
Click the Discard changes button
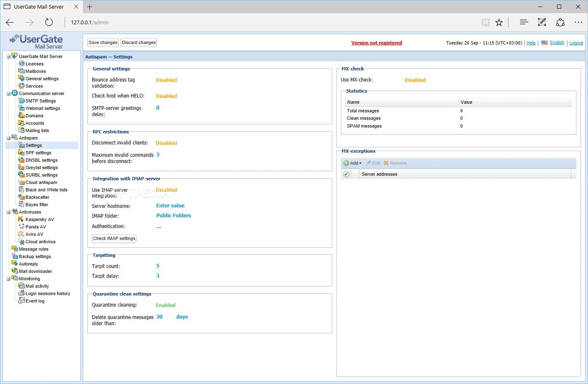(139, 42)
